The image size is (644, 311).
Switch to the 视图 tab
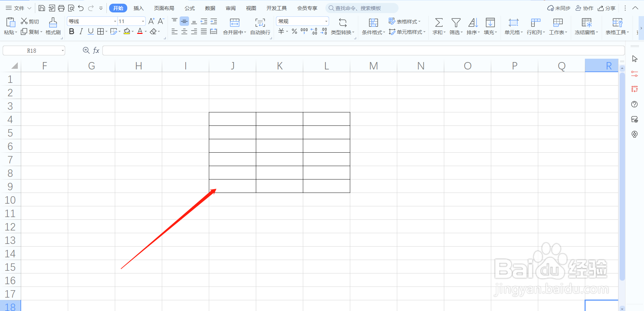251,8
